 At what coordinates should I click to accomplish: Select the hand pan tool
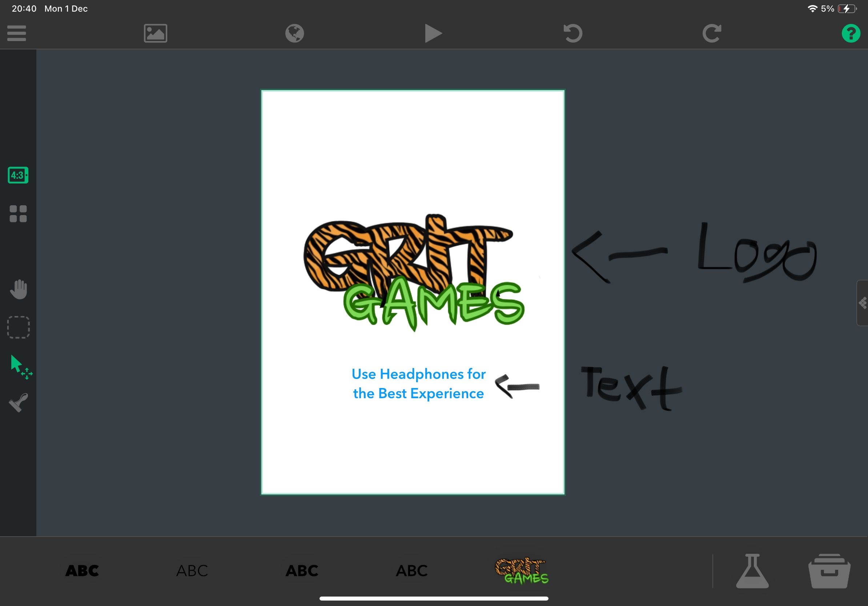click(18, 290)
